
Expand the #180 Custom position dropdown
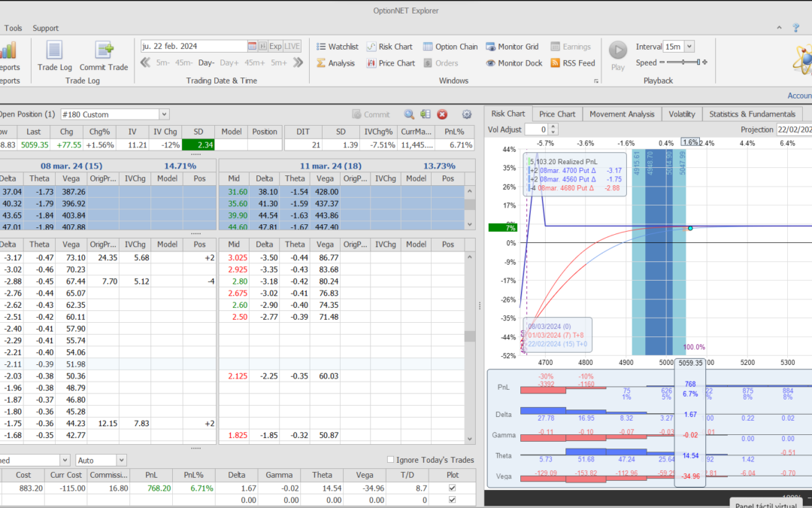tap(164, 114)
